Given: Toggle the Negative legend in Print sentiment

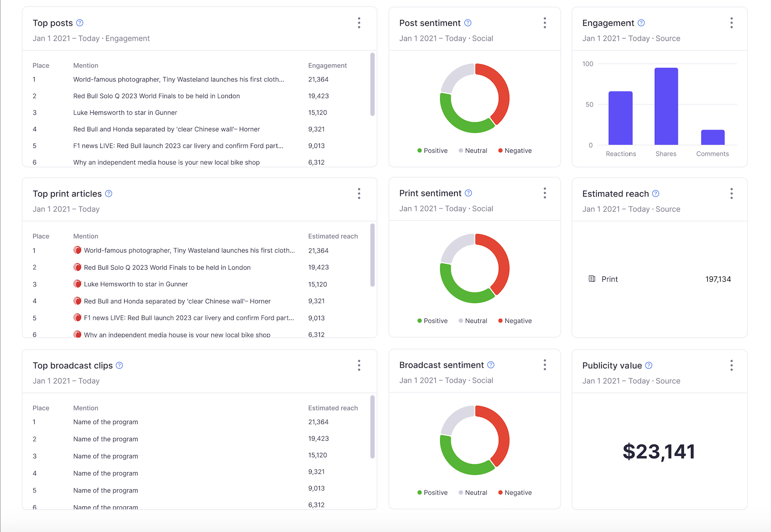Looking at the screenshot, I should pyautogui.click(x=514, y=321).
